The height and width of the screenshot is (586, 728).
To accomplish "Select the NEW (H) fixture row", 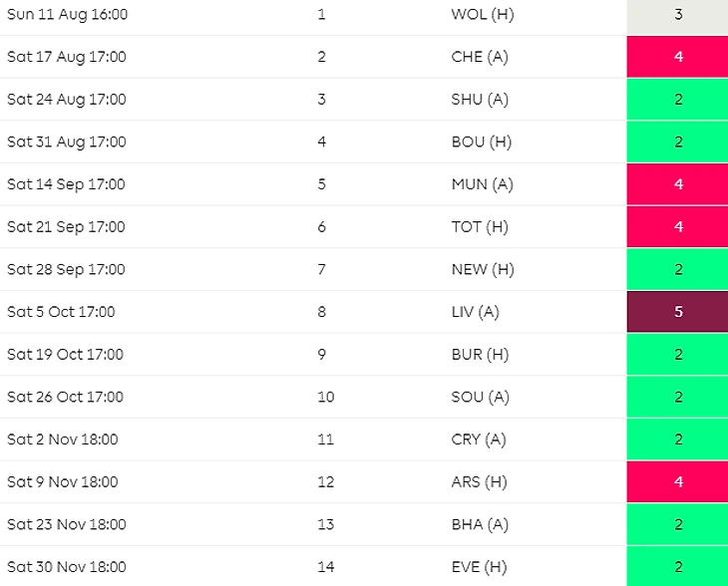I will (x=364, y=269).
